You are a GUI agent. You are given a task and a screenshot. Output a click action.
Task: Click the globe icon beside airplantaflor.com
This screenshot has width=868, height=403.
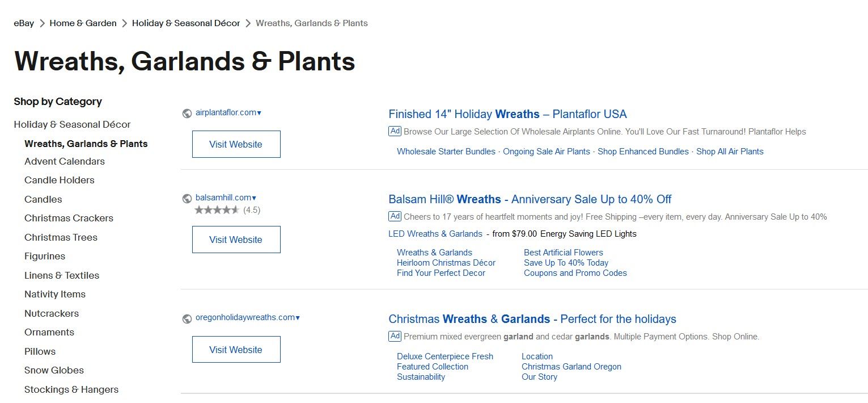click(187, 114)
